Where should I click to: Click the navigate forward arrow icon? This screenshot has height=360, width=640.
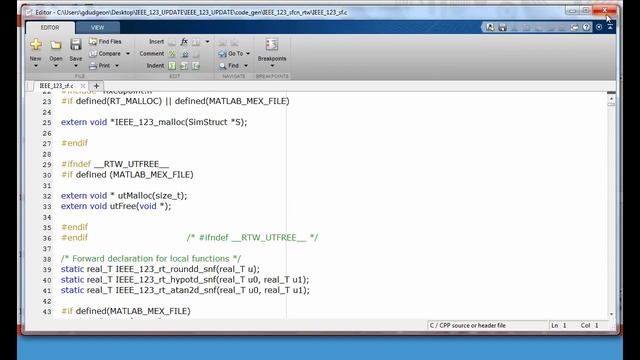pos(234,42)
